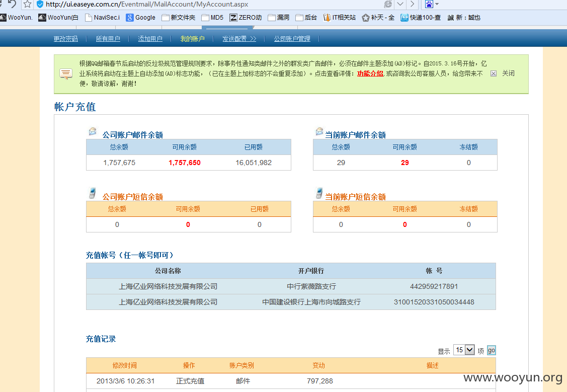Click phone icon beside 公司账户短信余额
567x392 pixels.
click(x=93, y=193)
